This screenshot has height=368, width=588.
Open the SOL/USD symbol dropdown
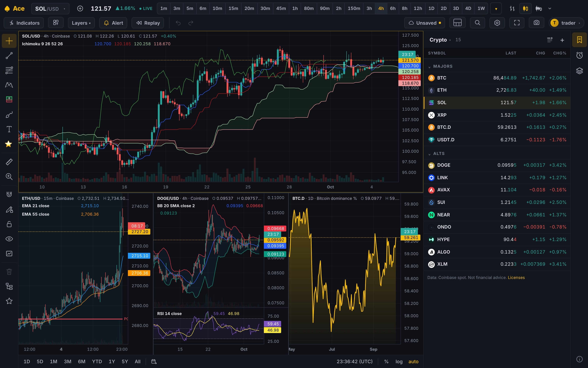tap(50, 8)
